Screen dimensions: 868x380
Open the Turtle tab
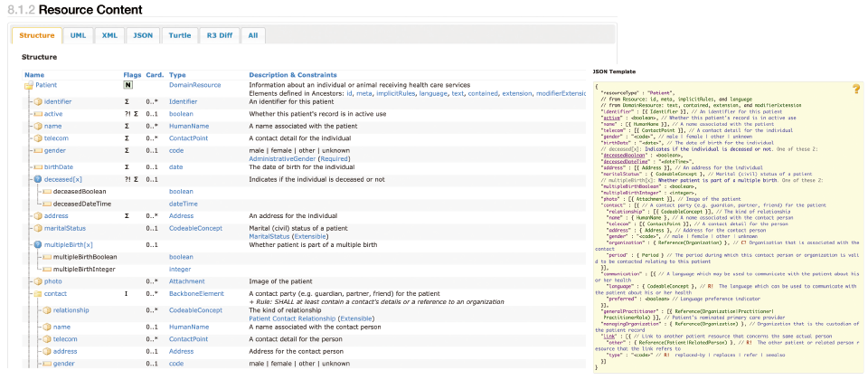[x=180, y=35]
